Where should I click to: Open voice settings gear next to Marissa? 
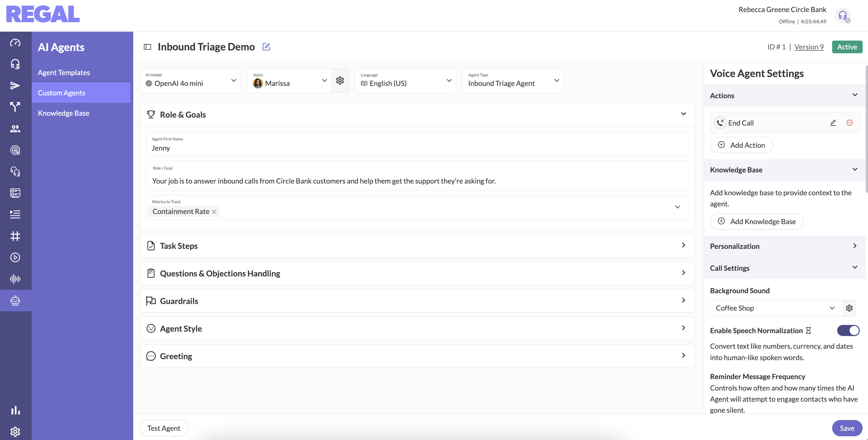point(340,81)
